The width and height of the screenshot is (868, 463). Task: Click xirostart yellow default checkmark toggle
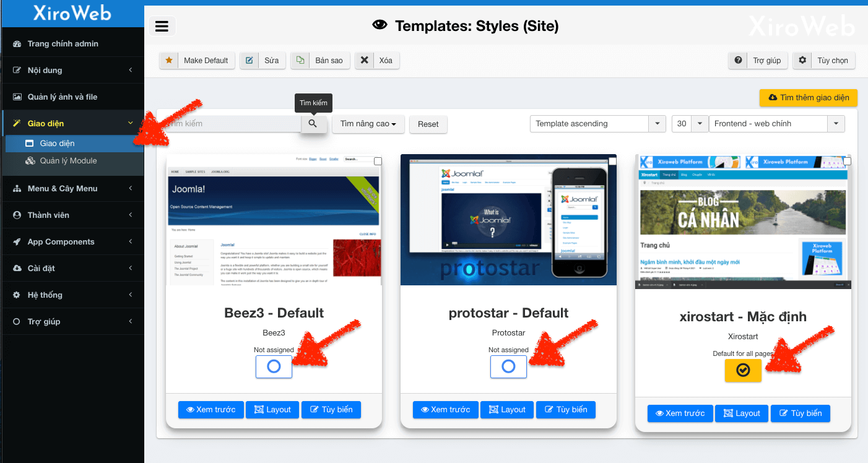[743, 370]
